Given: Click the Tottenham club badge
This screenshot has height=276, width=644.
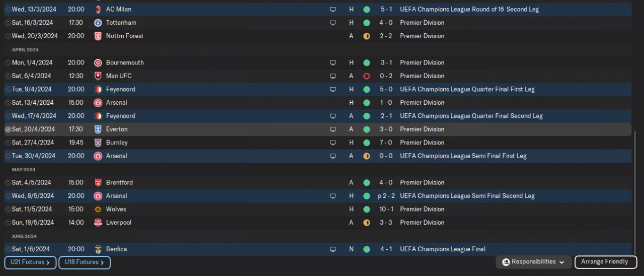Looking at the screenshot, I should coord(98,23).
